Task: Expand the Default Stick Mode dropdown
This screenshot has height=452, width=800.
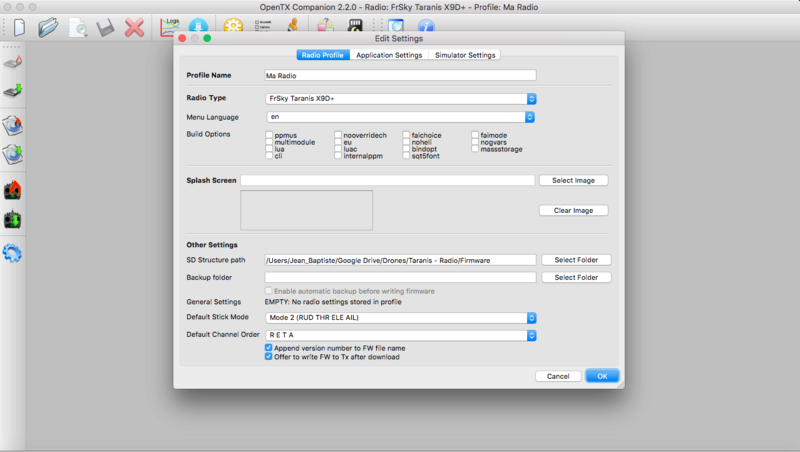Action: (401, 317)
